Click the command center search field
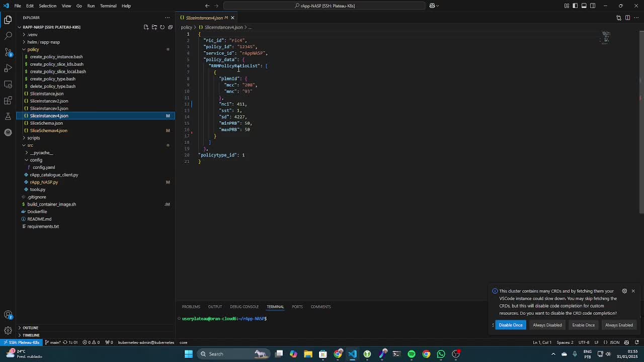Image resolution: width=644 pixels, height=362 pixels. (325, 6)
